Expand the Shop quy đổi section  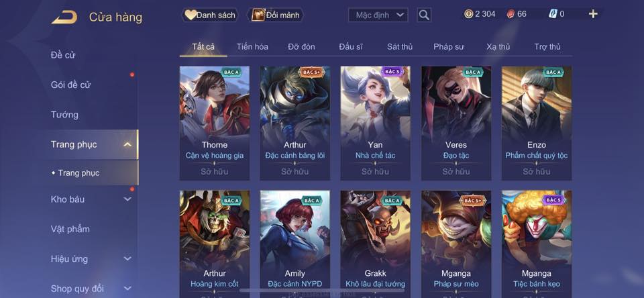pos(127,289)
